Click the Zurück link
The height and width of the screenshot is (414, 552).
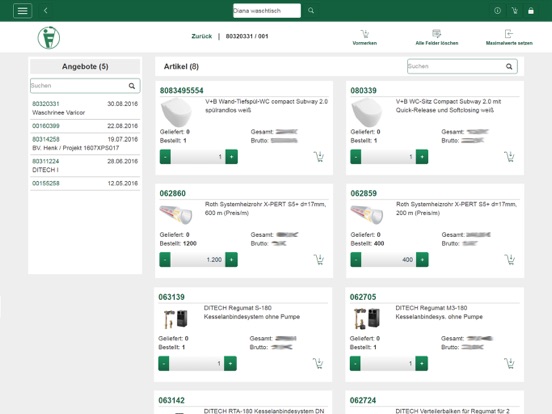(x=202, y=36)
